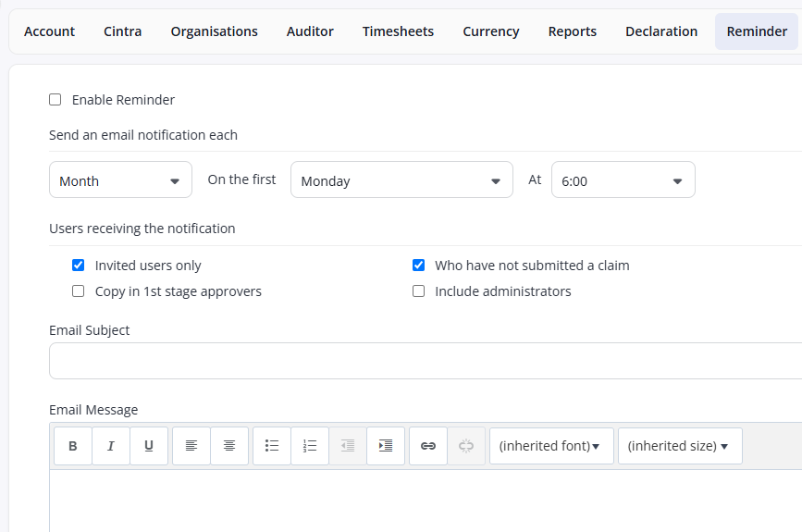Open the Monday day dropdown
Image resolution: width=802 pixels, height=532 pixels.
401,179
